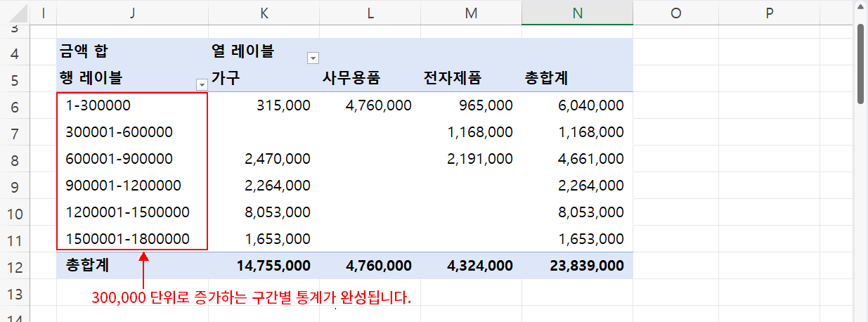The height and width of the screenshot is (322, 868).
Task: Click the 금액 합 cell
Action: click(133, 51)
